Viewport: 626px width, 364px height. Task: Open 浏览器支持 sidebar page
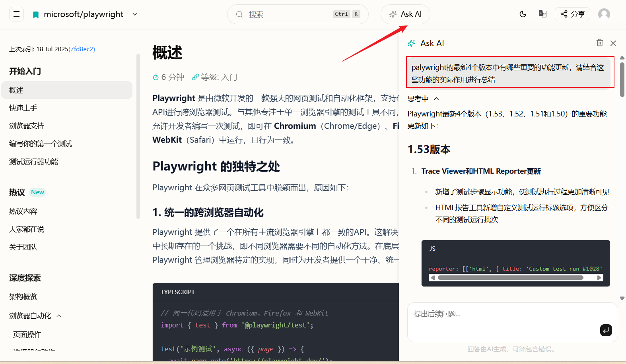(x=27, y=126)
